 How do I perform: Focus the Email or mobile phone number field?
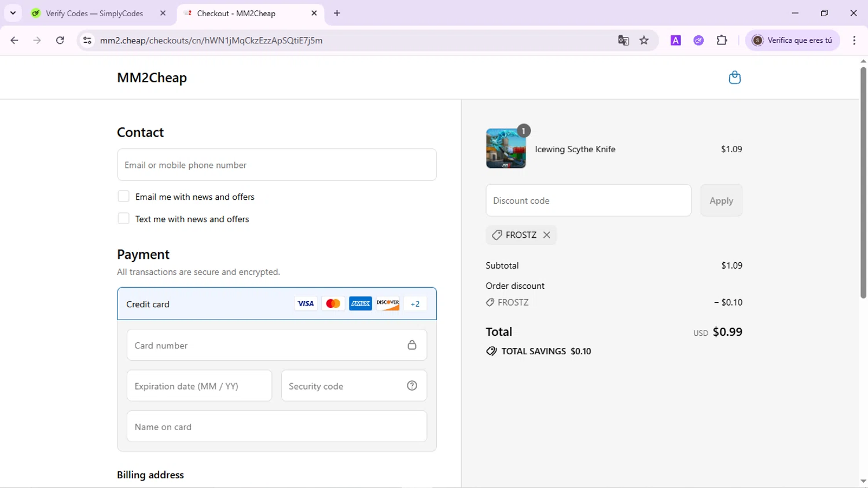pyautogui.click(x=277, y=164)
